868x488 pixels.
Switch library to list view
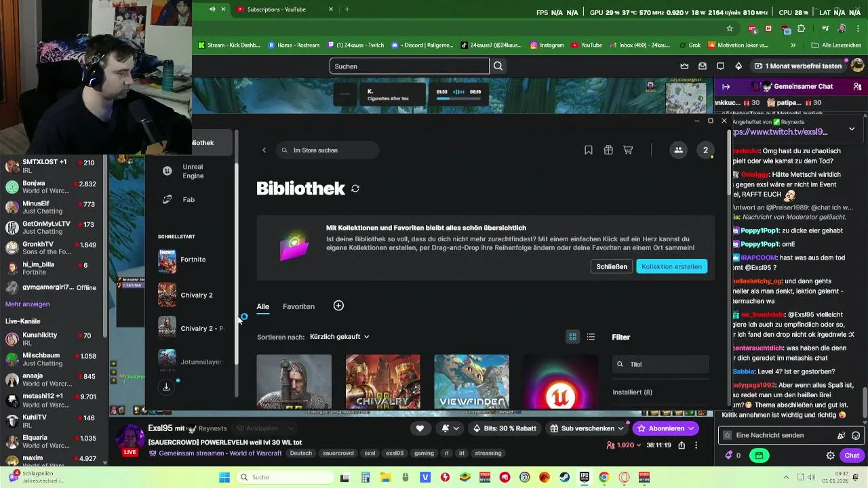coord(591,337)
